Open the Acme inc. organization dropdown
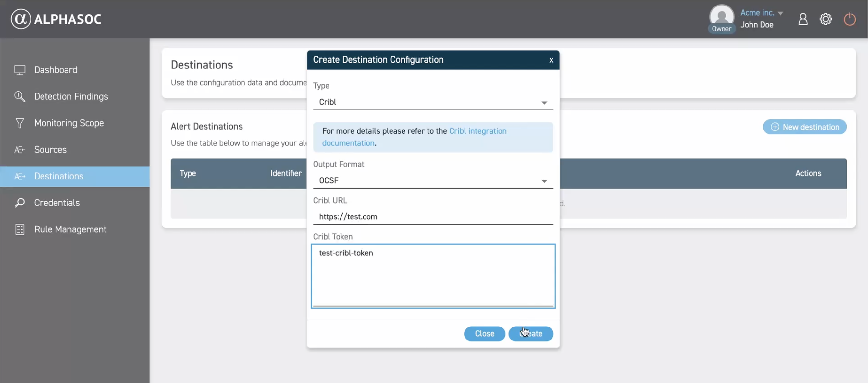Viewport: 868px width, 383px height. 761,13
